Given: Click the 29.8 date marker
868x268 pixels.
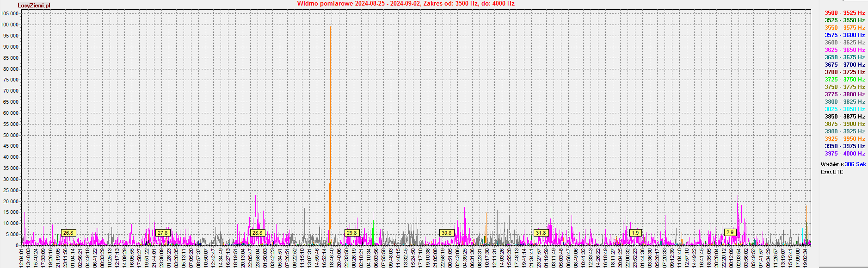Looking at the screenshot, I should pos(351,233).
